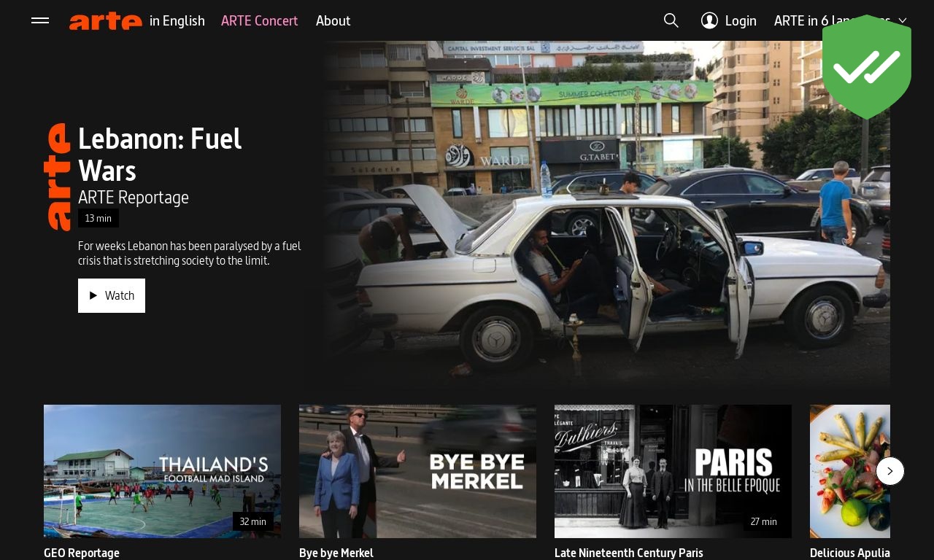Open the Lebanon: Fuel Wars title
The image size is (934, 560).
pos(160,154)
